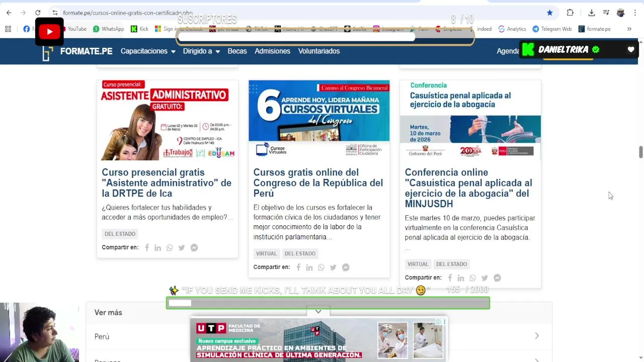Open the Analytics bookmark

tap(512, 29)
